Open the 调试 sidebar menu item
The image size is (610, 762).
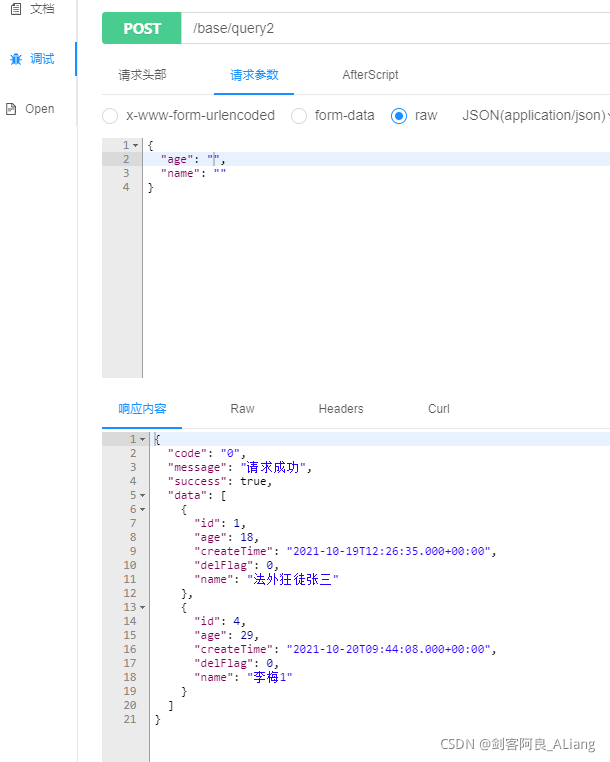point(32,59)
